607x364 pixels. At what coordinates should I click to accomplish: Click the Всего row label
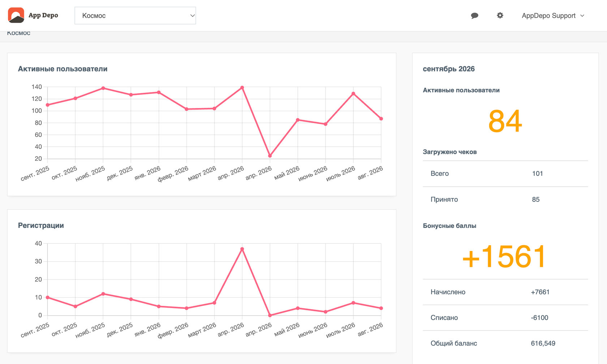click(x=440, y=173)
